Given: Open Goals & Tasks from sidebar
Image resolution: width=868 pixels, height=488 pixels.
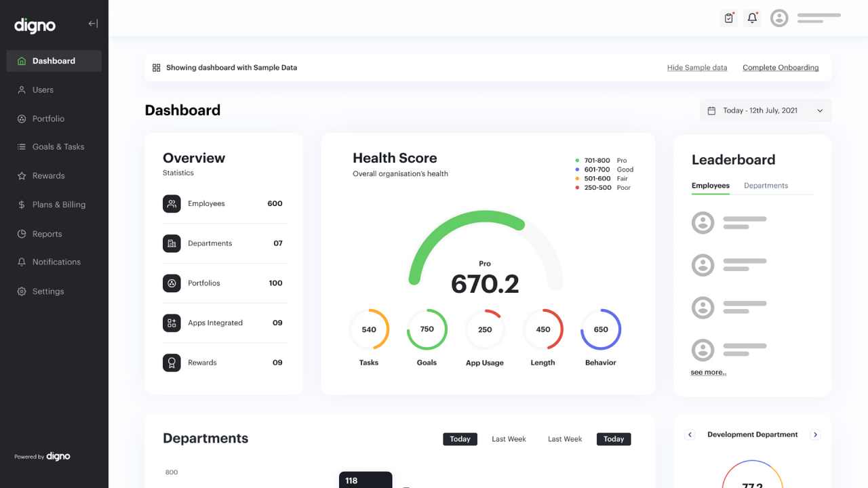Looking at the screenshot, I should pos(58,146).
